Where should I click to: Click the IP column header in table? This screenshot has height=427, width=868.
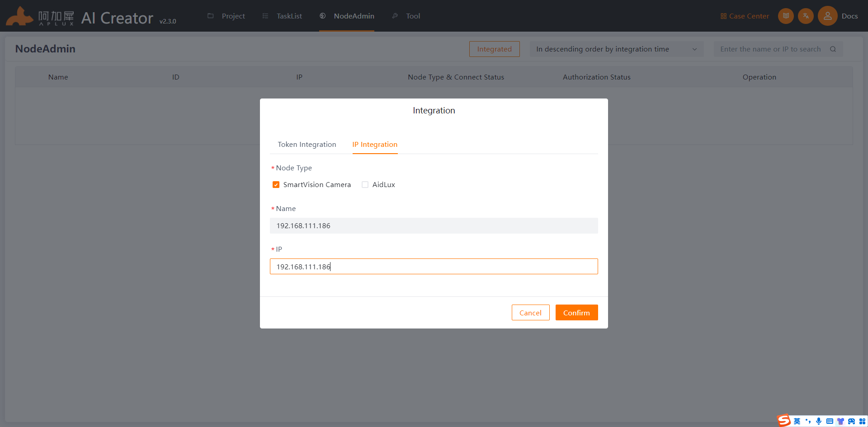point(299,77)
